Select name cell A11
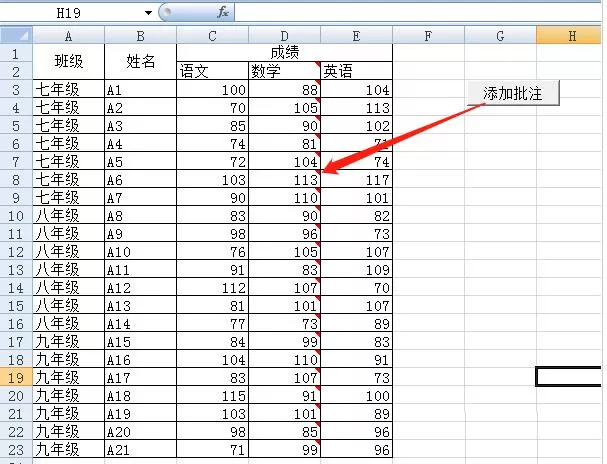The width and height of the screenshot is (607, 464). click(x=141, y=269)
